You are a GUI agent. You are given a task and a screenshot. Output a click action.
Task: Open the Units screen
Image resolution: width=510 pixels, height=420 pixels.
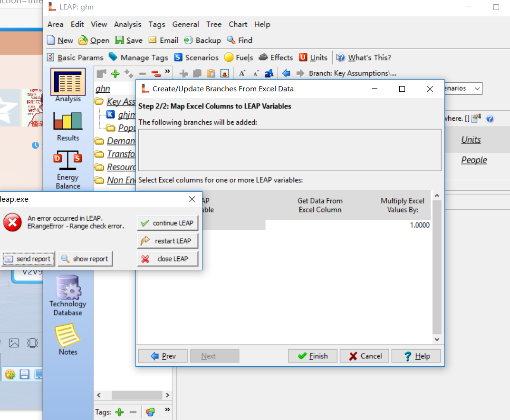tap(313, 58)
